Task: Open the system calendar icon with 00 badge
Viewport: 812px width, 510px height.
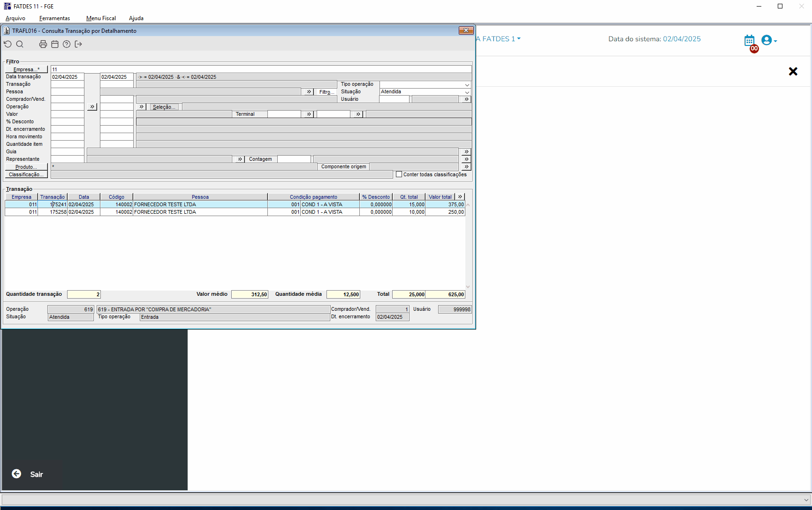Action: point(750,41)
